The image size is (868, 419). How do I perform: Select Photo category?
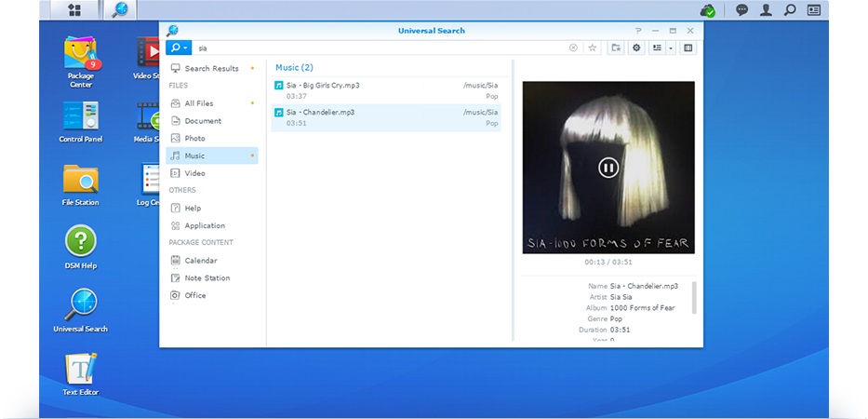click(x=212, y=138)
